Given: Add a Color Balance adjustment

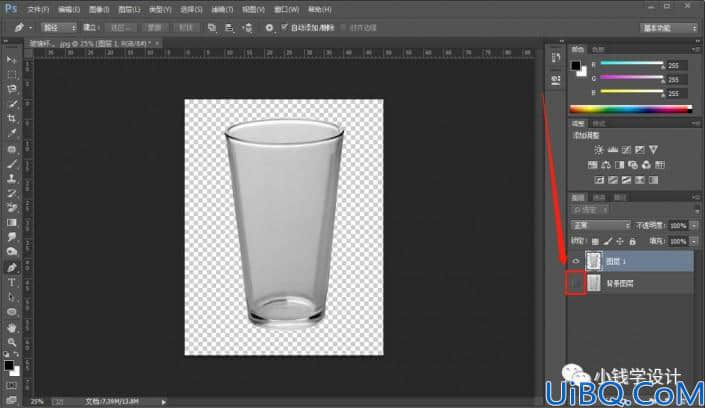Looking at the screenshot, I should pyautogui.click(x=606, y=165).
